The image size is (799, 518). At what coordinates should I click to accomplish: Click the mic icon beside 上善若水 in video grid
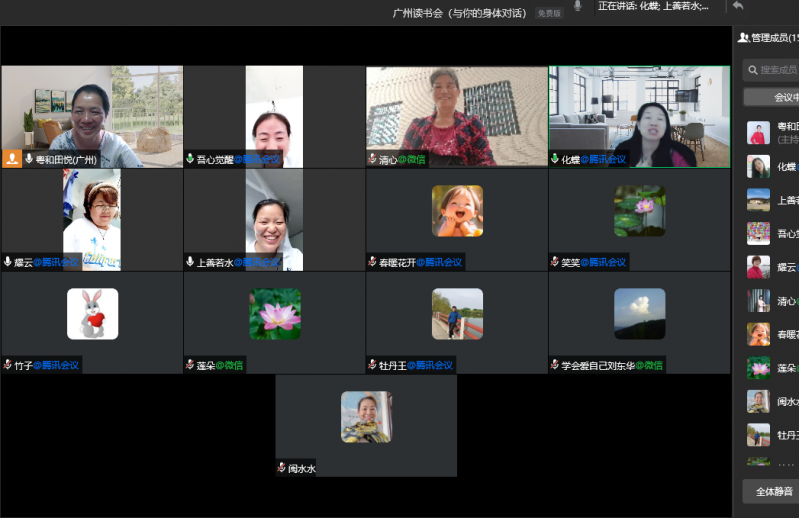[190, 262]
